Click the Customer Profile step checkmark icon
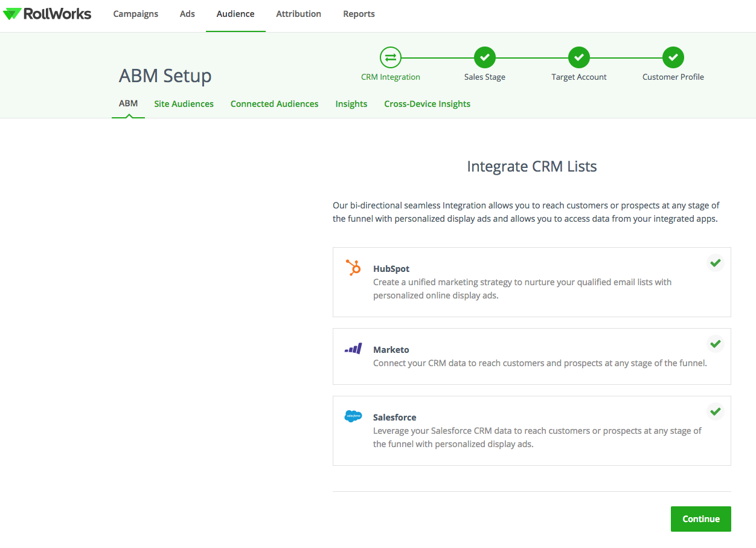The width and height of the screenshot is (756, 548). pyautogui.click(x=673, y=57)
